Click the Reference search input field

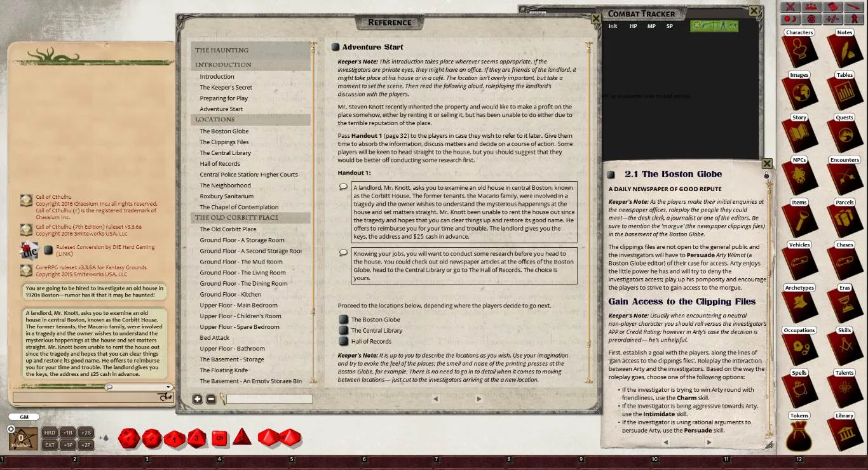coord(269,399)
